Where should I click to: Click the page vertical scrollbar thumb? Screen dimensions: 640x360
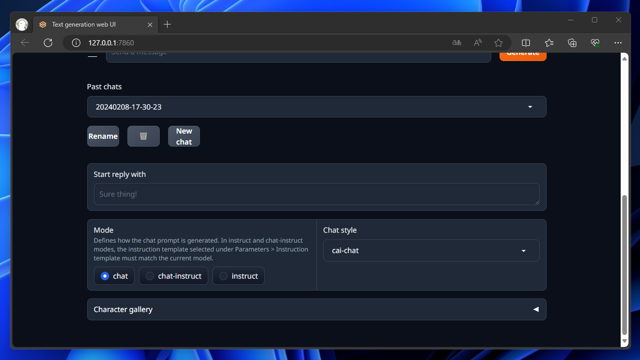coord(624,264)
